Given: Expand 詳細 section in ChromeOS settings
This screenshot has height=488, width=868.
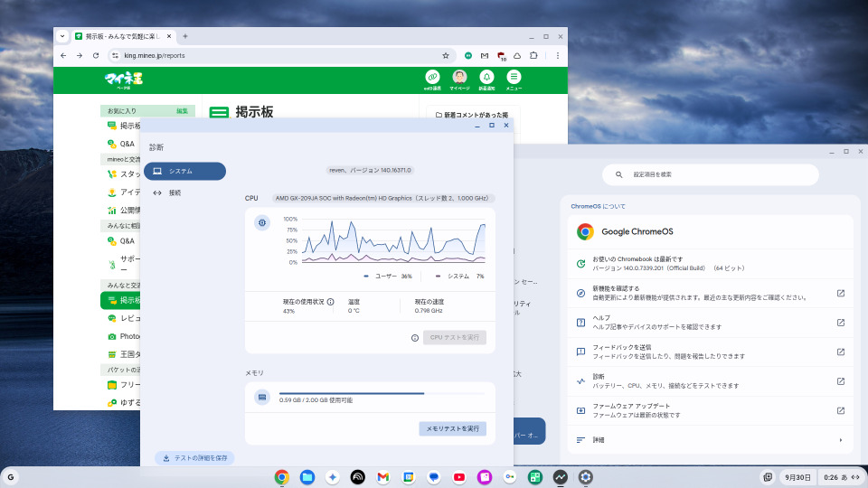Looking at the screenshot, I should pos(709,440).
